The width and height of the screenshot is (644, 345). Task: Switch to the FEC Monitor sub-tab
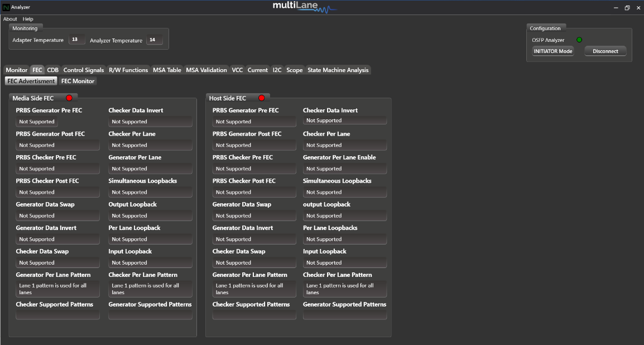coord(78,82)
